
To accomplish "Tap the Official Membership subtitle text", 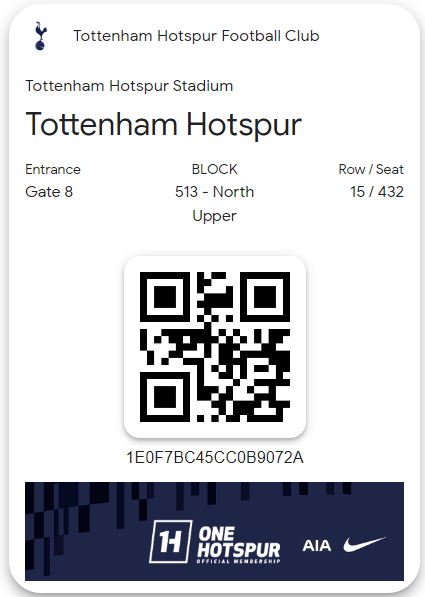I will click(x=238, y=561).
